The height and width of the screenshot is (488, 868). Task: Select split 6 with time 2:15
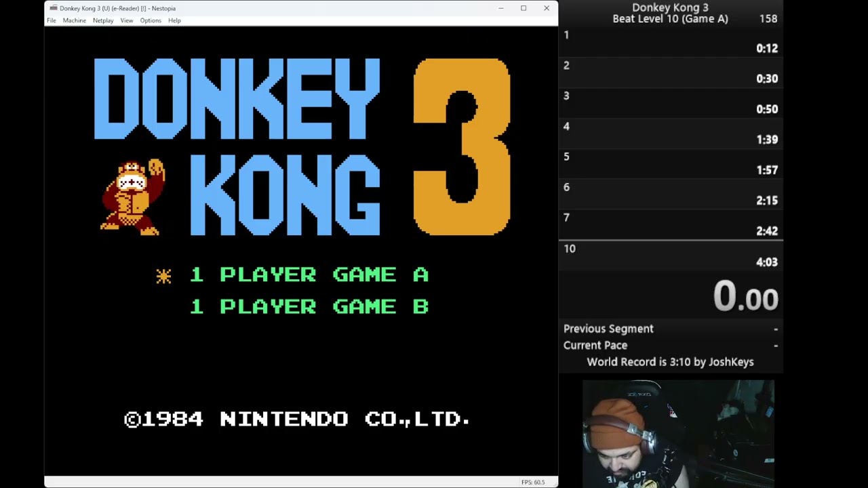click(671, 194)
